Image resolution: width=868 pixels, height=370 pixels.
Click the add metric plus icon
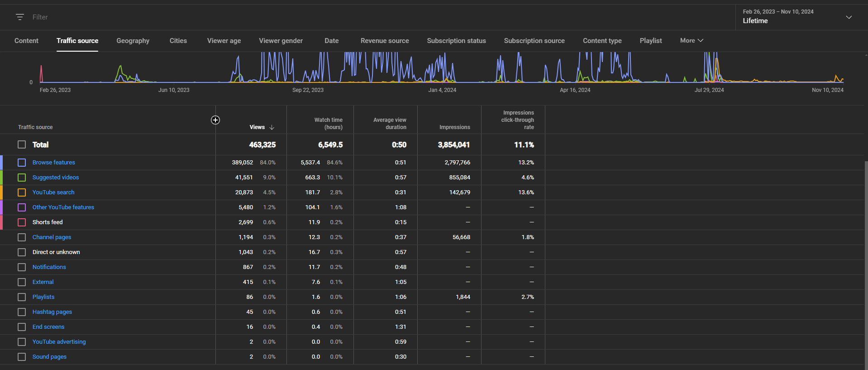click(x=215, y=120)
